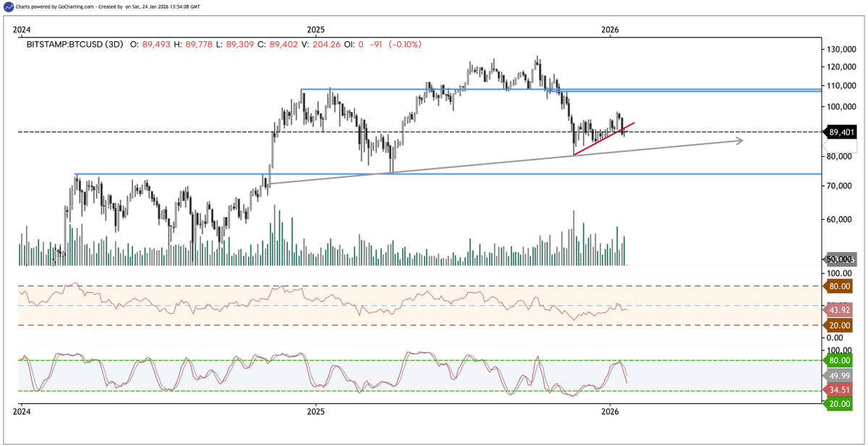
Task: Select the gray arrow trendline's arrowhead
Action: 739,140
